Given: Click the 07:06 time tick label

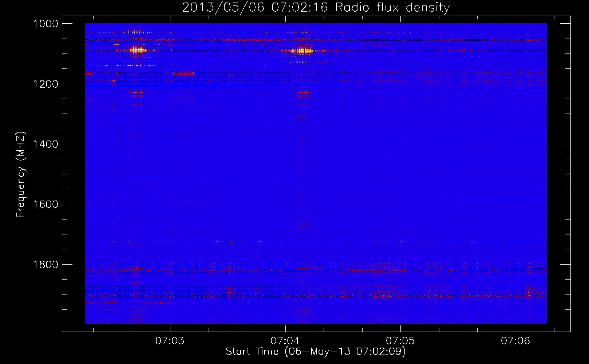Looking at the screenshot, I should pos(515,341).
